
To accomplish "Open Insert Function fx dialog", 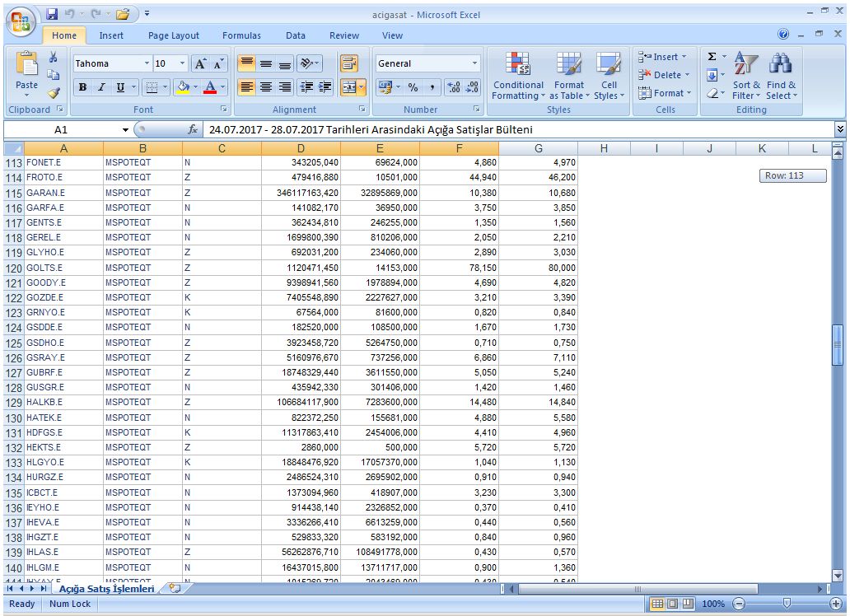I will (x=193, y=129).
